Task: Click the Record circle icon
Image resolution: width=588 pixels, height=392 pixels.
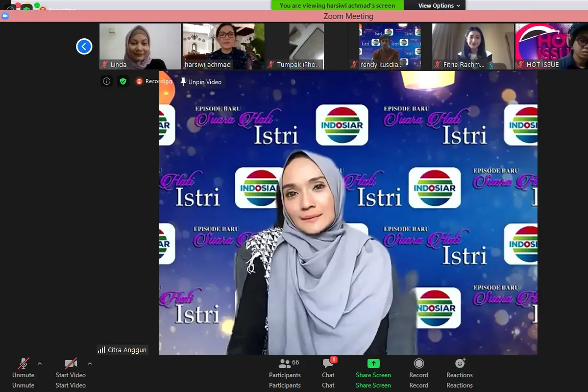Action: (418, 363)
